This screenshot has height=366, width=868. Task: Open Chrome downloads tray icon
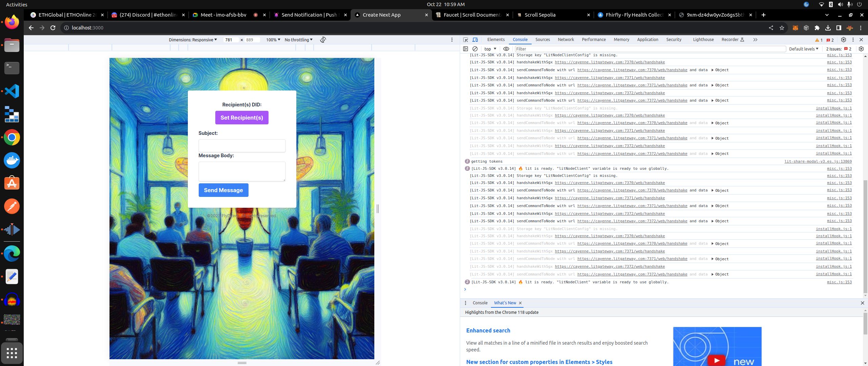[828, 28]
